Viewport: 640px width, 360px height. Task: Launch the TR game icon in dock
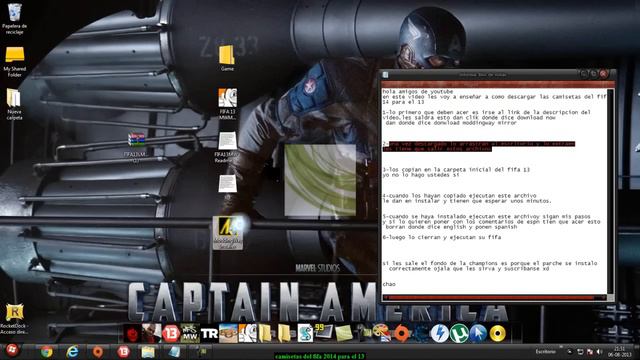(x=209, y=333)
